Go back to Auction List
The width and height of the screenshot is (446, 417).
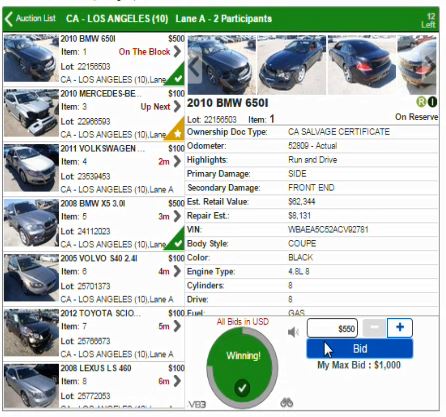[30, 18]
